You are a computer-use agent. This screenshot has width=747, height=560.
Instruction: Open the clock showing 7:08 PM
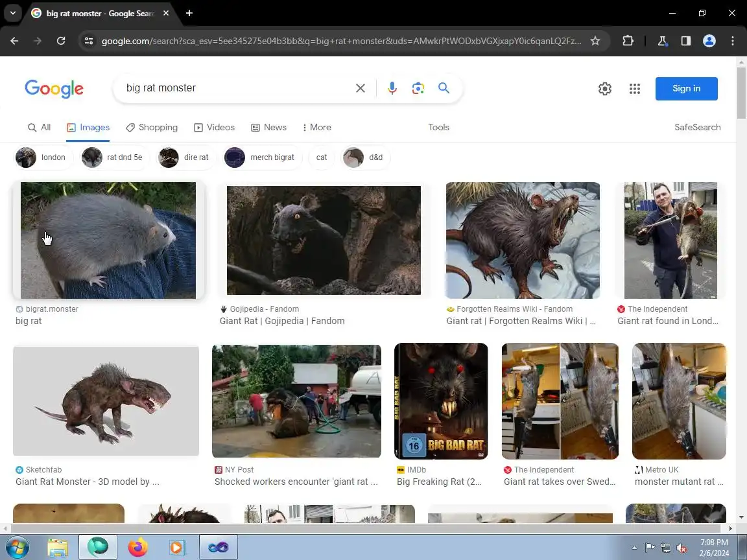(x=715, y=548)
